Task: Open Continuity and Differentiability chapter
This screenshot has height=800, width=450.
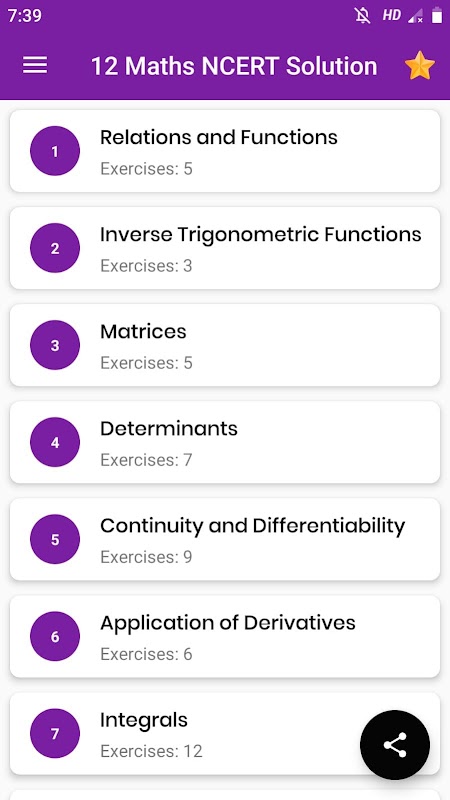Action: pyautogui.click(x=225, y=539)
